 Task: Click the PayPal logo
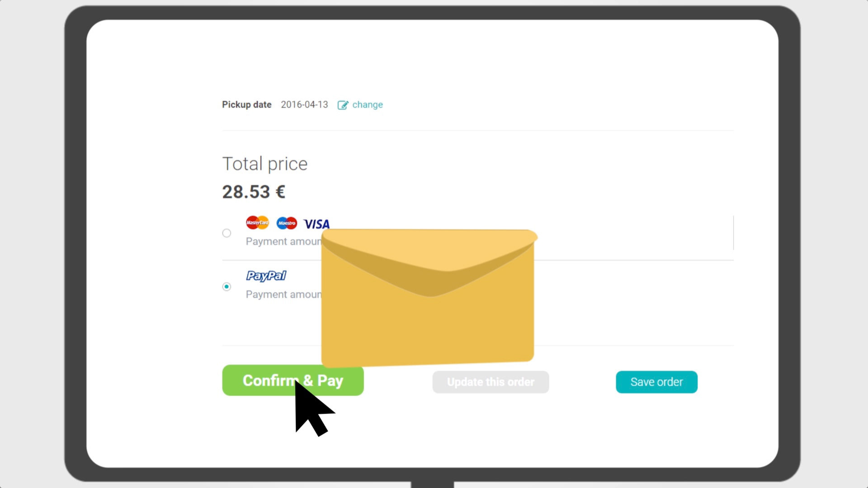point(266,276)
